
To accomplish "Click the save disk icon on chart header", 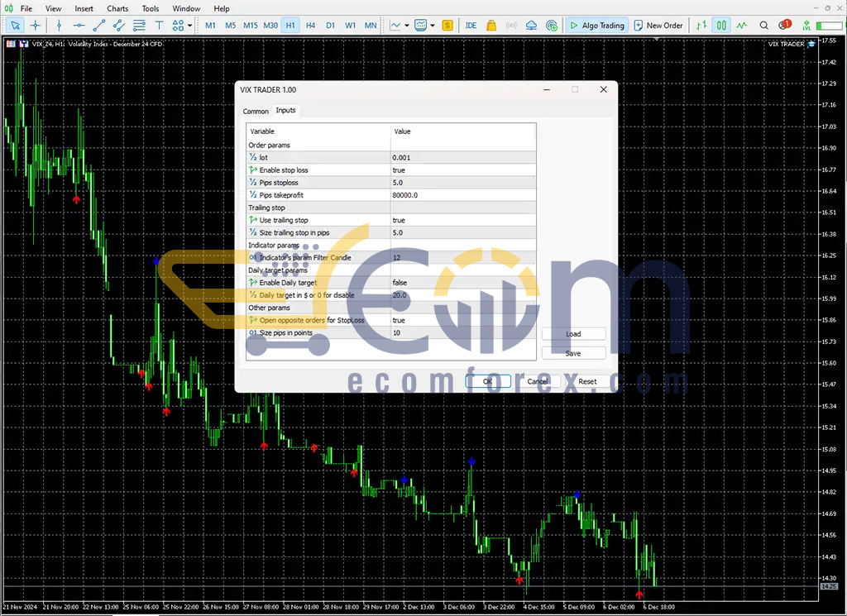I will pyautogui.click(x=24, y=45).
